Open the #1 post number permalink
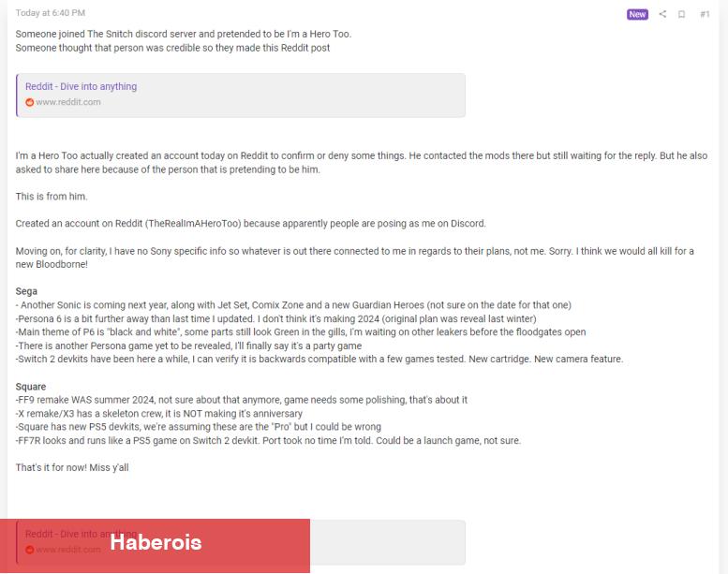Image resolution: width=728 pixels, height=574 pixels. (x=705, y=14)
